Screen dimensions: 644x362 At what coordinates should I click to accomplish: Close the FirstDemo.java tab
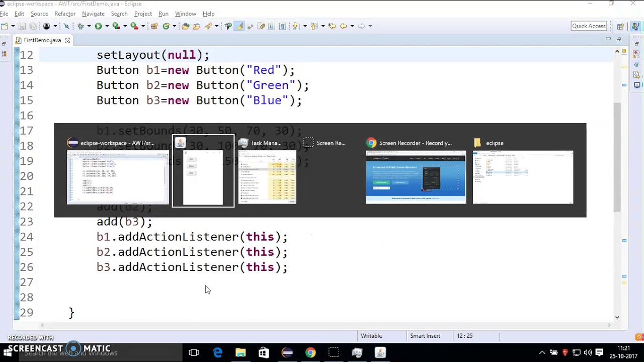pyautogui.click(x=67, y=40)
